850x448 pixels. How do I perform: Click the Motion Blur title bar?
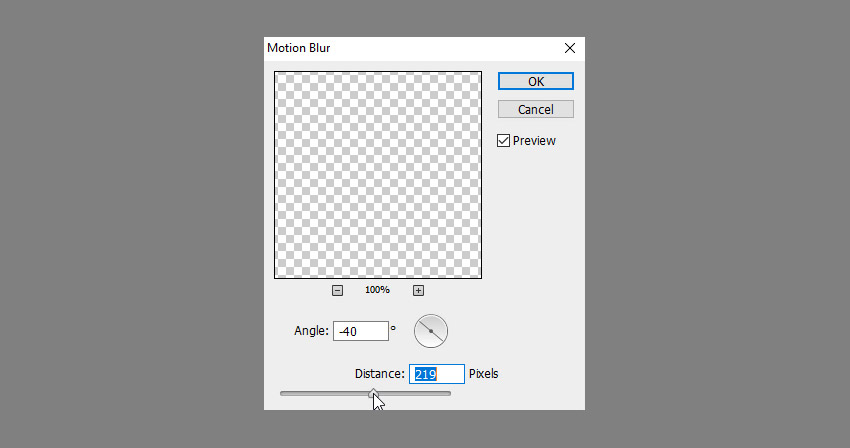[412, 48]
